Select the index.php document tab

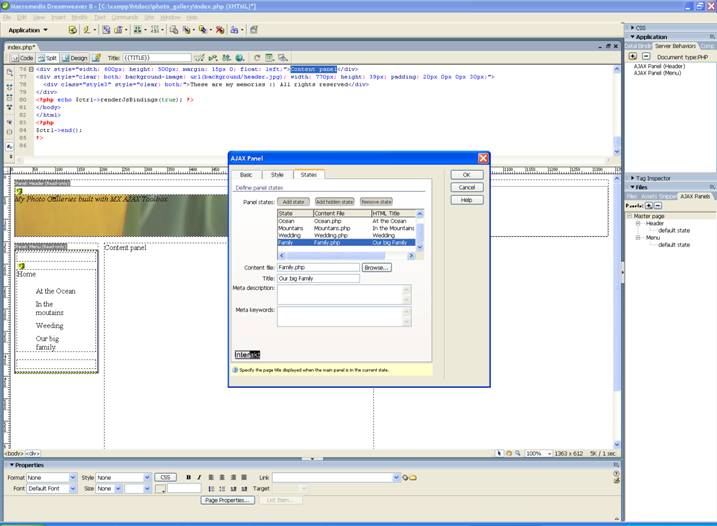pos(21,47)
